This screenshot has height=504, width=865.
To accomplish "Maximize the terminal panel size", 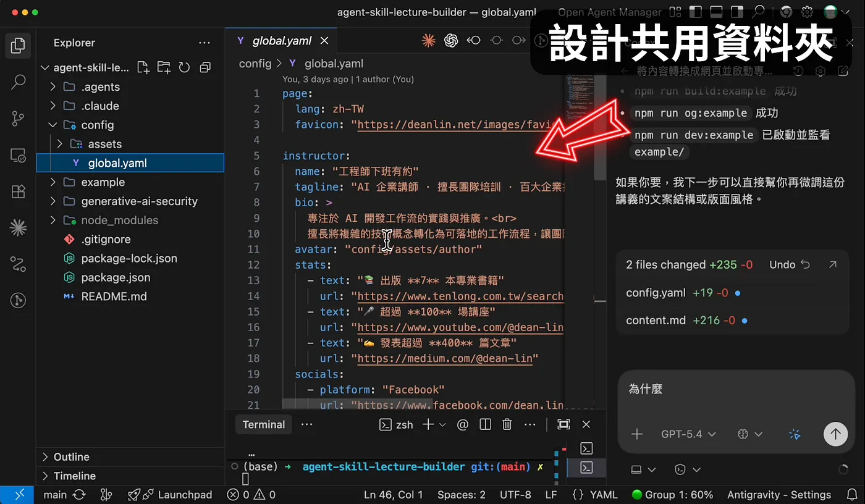I will [x=563, y=424].
